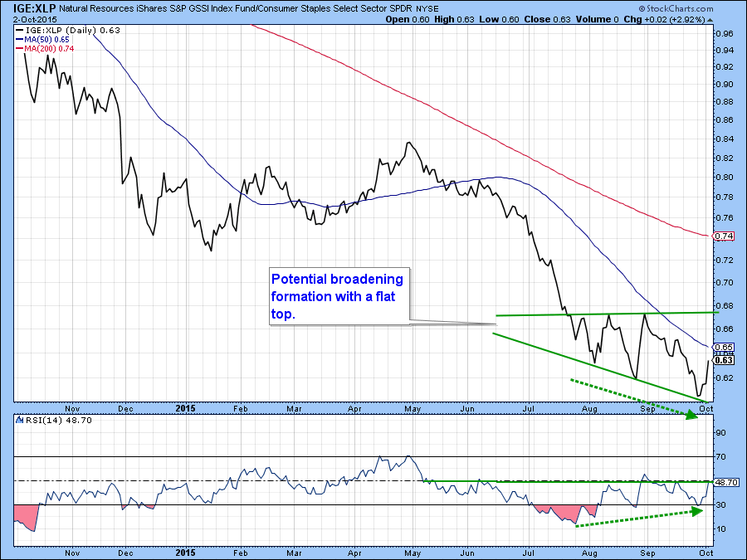Click the red 0.74 price tag on the axis

pyautogui.click(x=723, y=236)
